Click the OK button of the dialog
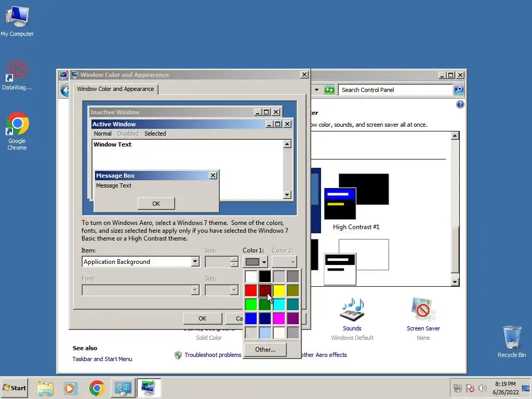532x399 pixels. coord(203,318)
